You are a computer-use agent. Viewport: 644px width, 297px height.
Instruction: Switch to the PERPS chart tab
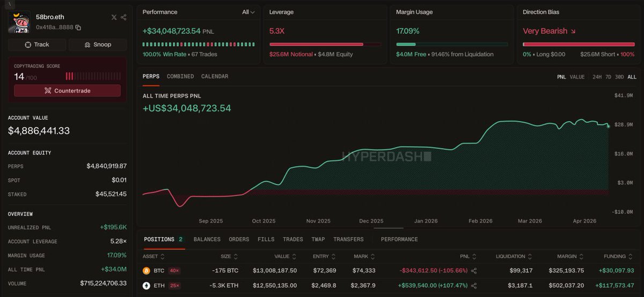(x=151, y=77)
